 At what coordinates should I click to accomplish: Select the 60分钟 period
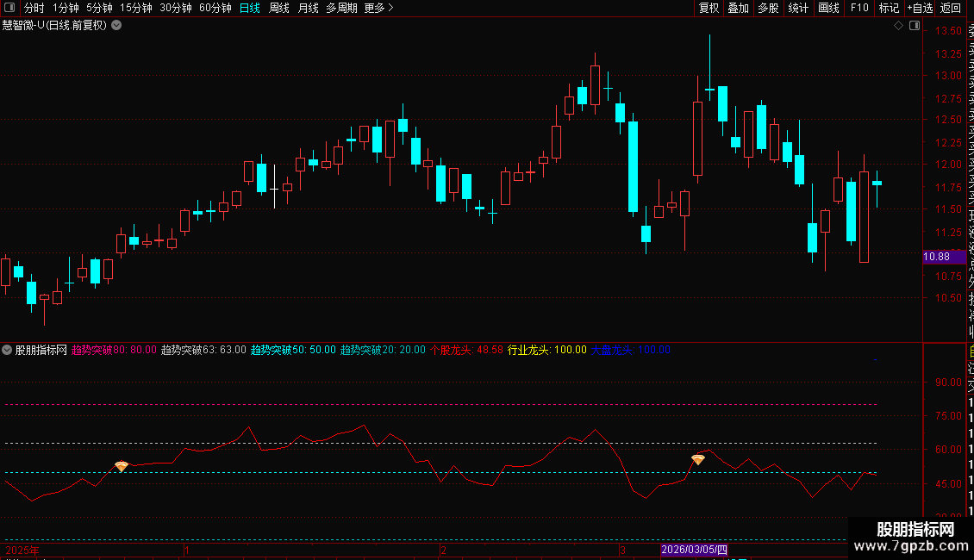tap(215, 8)
